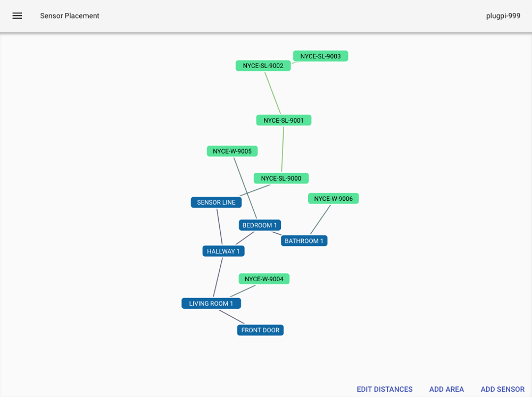Screen dimensions: 532x397
Task: Click the EDIT DISTANCES button
Action: [x=385, y=389]
